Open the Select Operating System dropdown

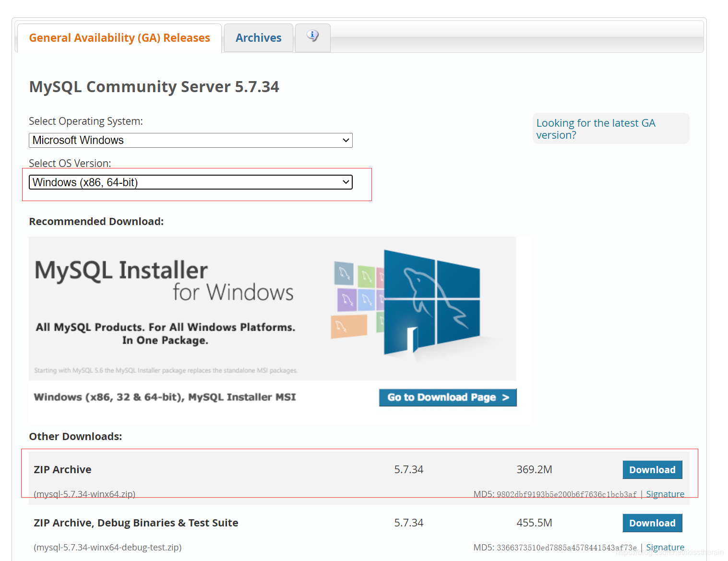coord(191,140)
